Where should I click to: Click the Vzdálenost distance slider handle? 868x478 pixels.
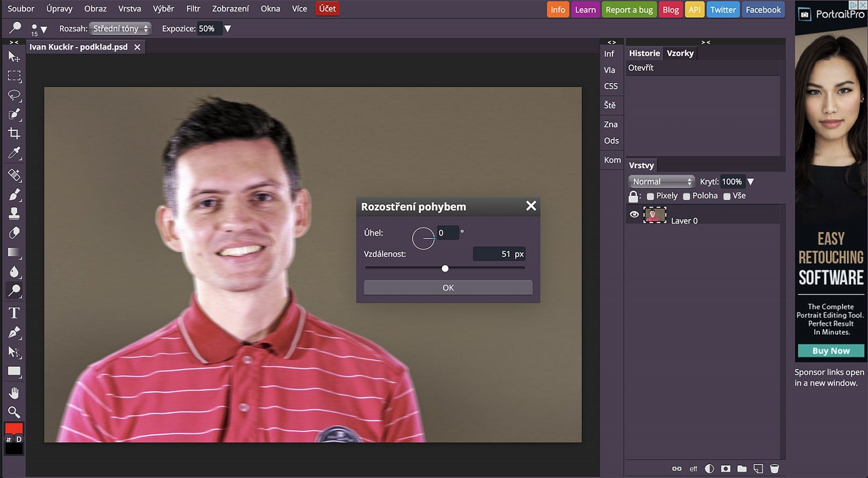pos(445,269)
